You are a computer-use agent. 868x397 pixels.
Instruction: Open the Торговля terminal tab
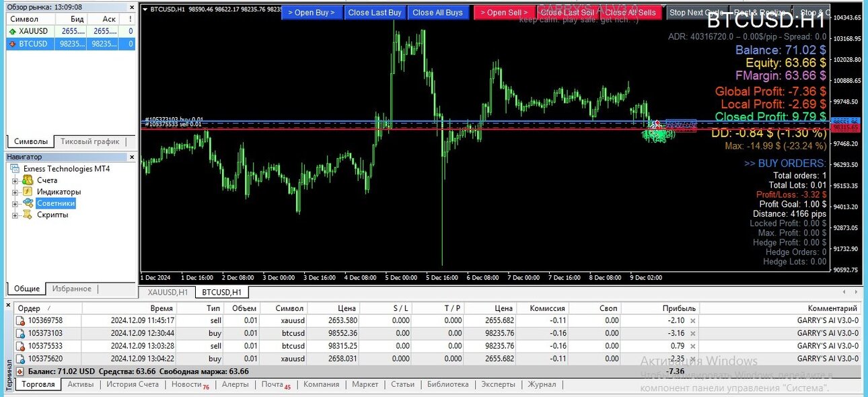click(38, 384)
